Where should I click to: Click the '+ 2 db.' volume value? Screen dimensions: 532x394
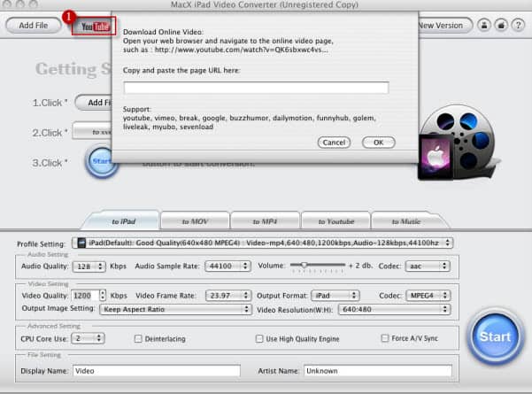point(360,266)
